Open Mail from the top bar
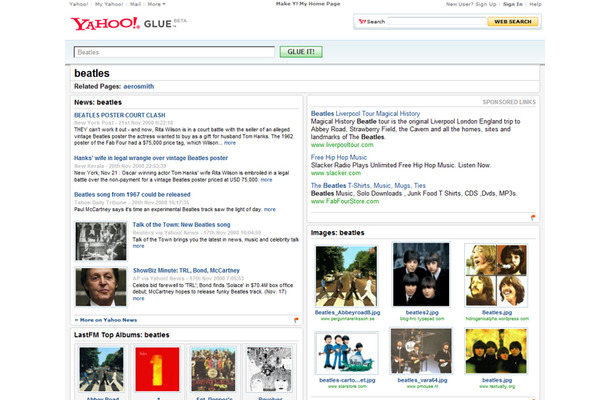The image size is (610, 400). tap(135, 4)
